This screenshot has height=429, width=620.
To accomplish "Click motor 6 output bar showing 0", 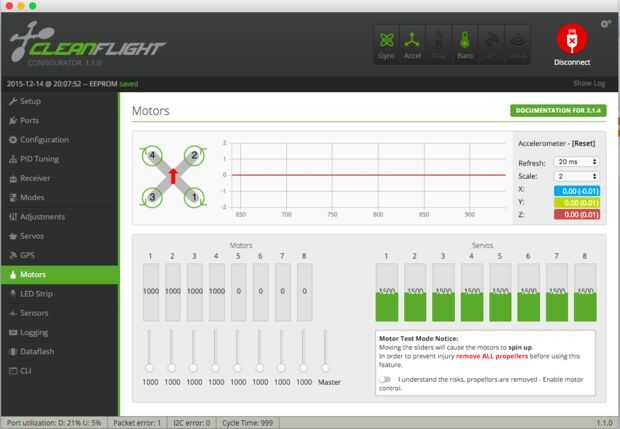I will [x=261, y=292].
